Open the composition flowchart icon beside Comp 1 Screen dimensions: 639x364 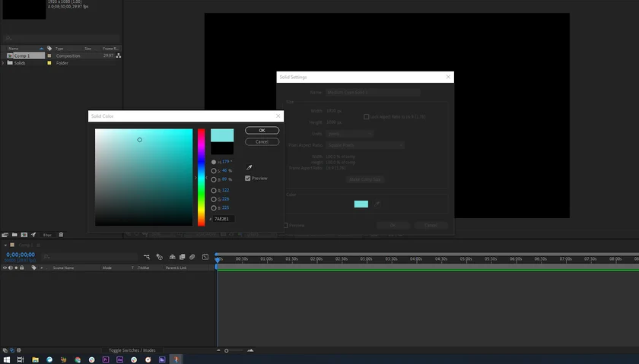click(119, 55)
